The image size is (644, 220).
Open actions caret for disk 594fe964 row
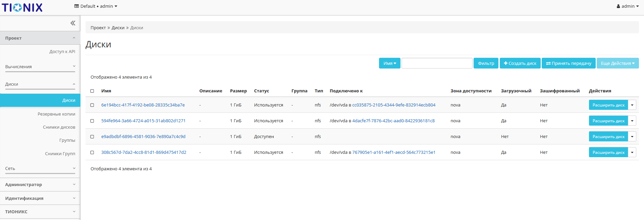[632, 121]
